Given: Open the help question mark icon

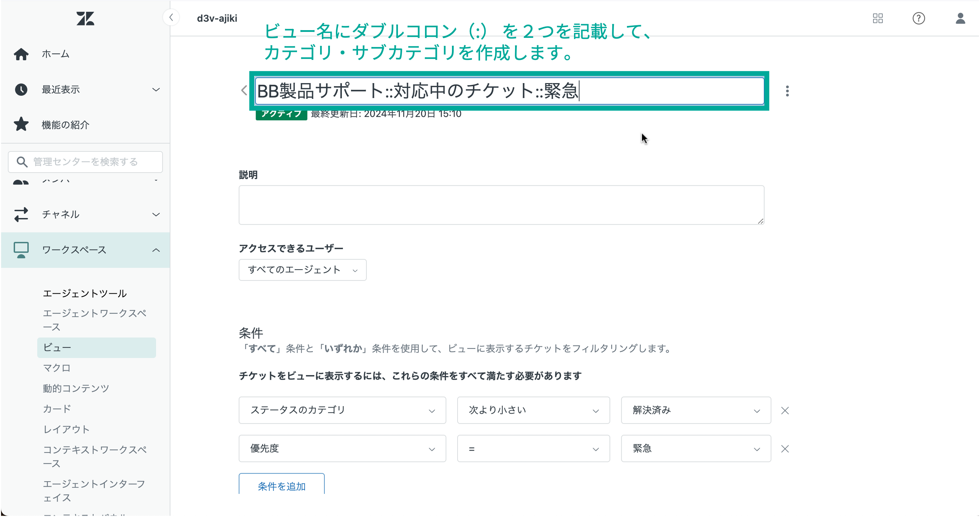Looking at the screenshot, I should [x=919, y=18].
